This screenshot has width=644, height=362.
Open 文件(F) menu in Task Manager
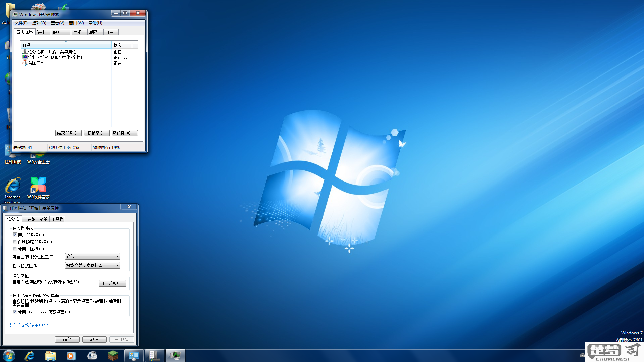[x=21, y=23]
